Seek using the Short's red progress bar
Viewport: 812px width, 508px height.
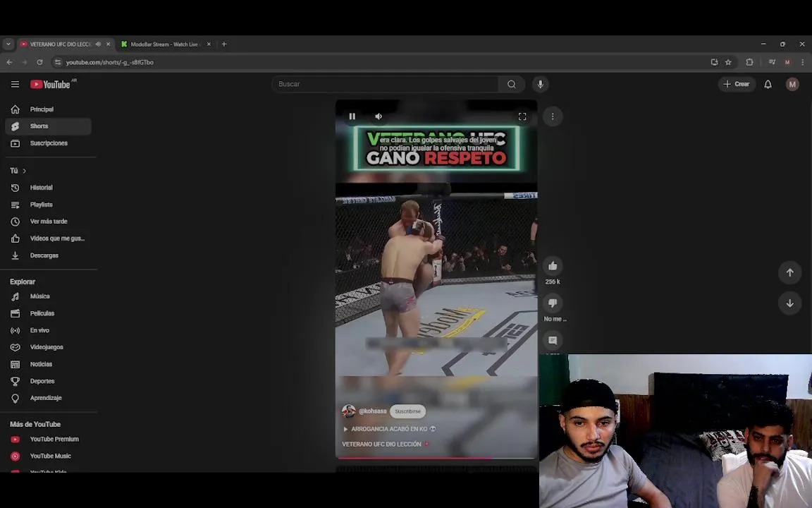tap(436, 458)
